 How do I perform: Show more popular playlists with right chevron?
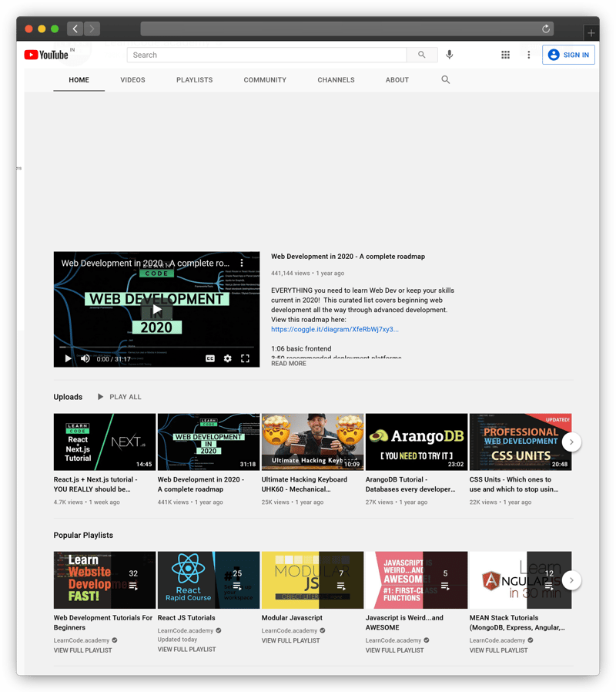(571, 580)
